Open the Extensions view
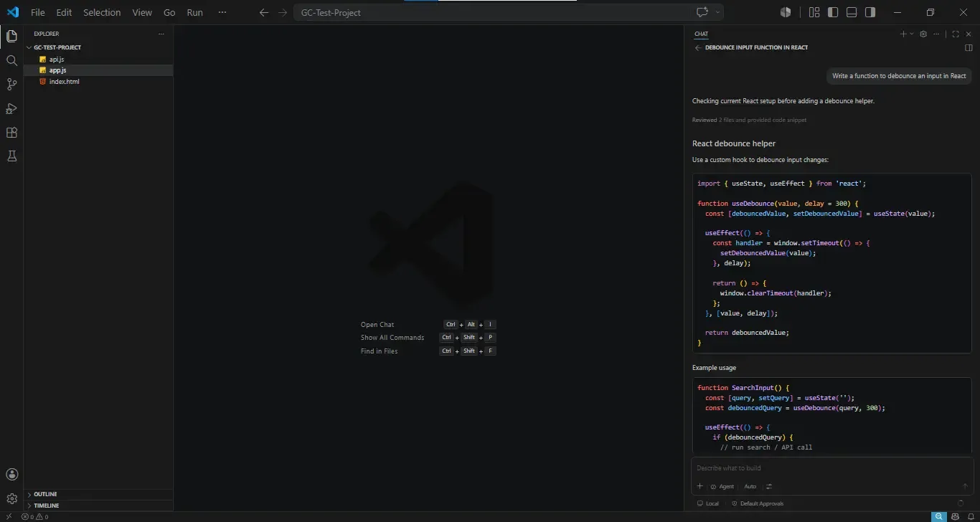This screenshot has height=522, width=980. 11,133
